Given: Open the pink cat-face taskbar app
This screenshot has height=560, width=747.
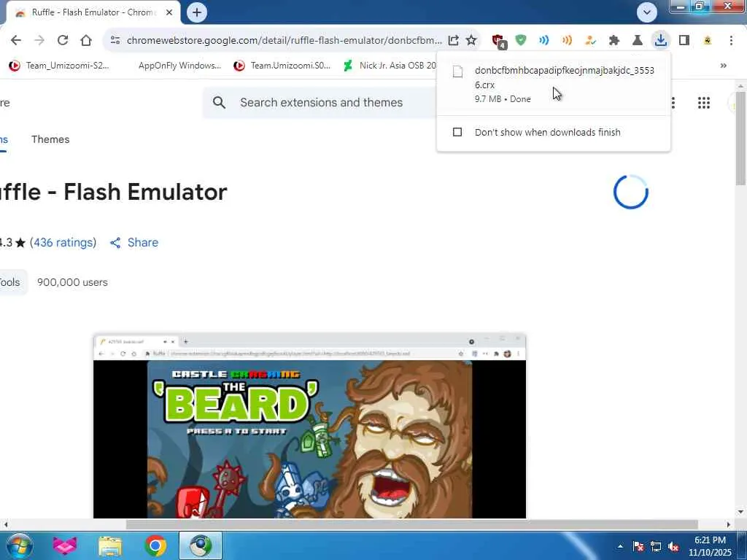Looking at the screenshot, I should click(x=64, y=545).
